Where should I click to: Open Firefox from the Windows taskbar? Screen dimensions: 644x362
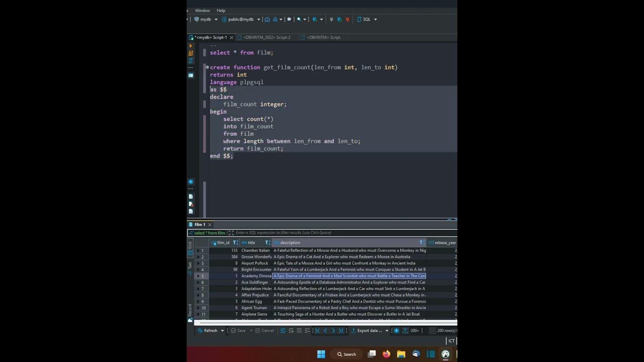(386, 354)
